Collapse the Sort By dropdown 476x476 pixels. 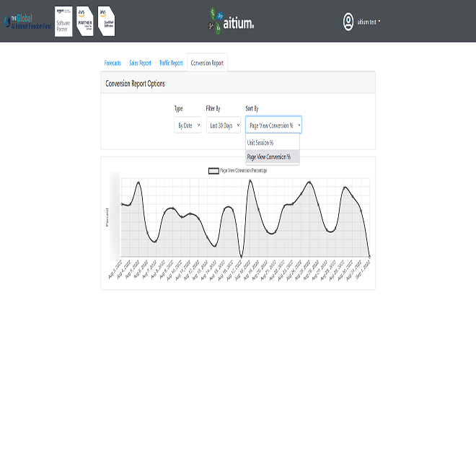tap(273, 125)
